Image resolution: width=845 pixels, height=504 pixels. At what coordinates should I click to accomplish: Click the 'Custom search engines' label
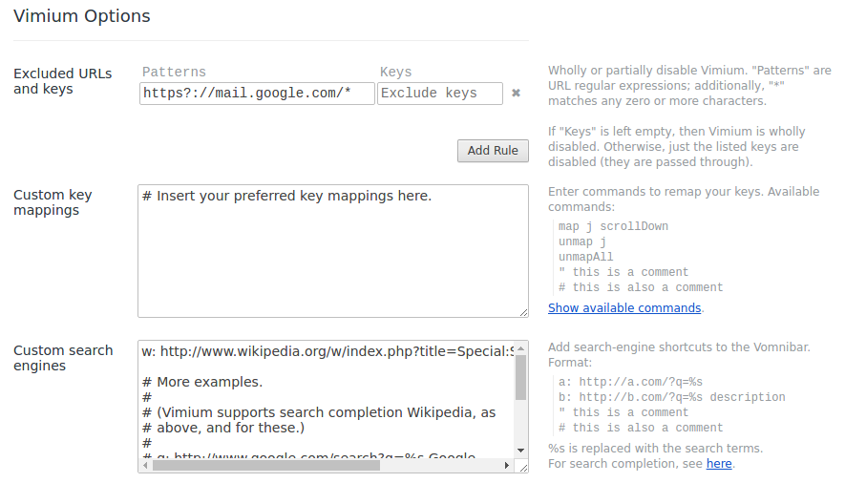(63, 358)
